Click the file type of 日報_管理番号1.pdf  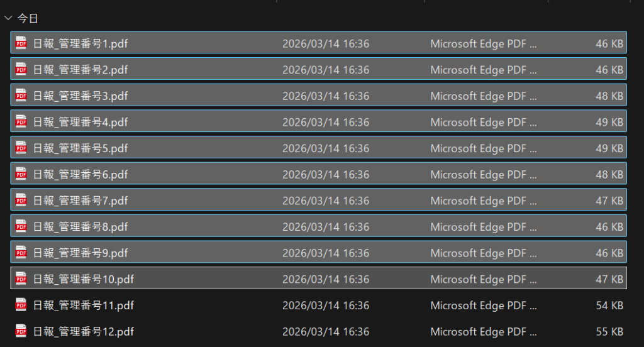tap(483, 44)
